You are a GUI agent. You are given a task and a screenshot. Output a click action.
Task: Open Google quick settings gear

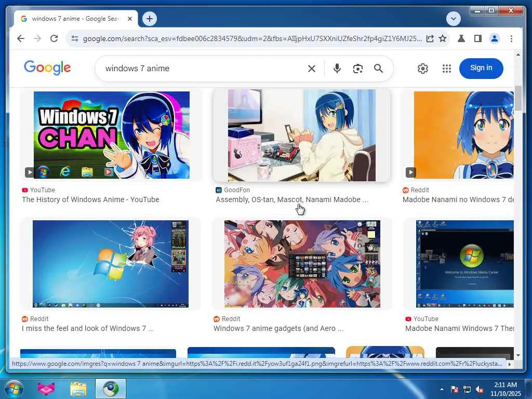pos(423,69)
